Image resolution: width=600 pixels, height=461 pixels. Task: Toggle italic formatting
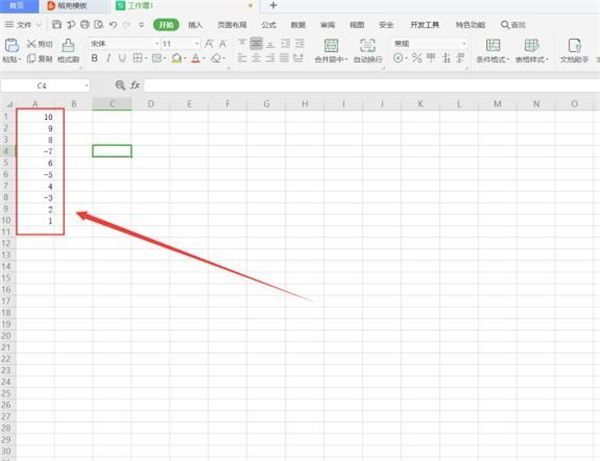(108, 59)
